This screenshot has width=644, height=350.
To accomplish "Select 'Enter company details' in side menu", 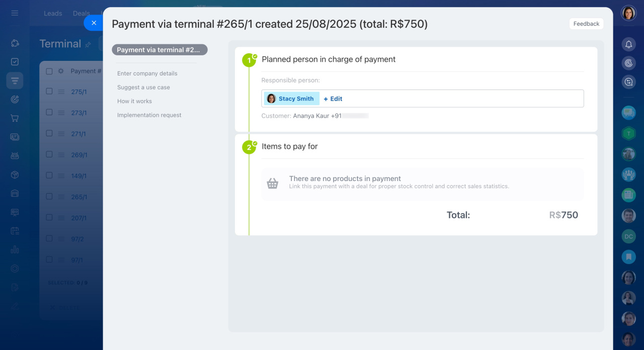I will tap(147, 73).
